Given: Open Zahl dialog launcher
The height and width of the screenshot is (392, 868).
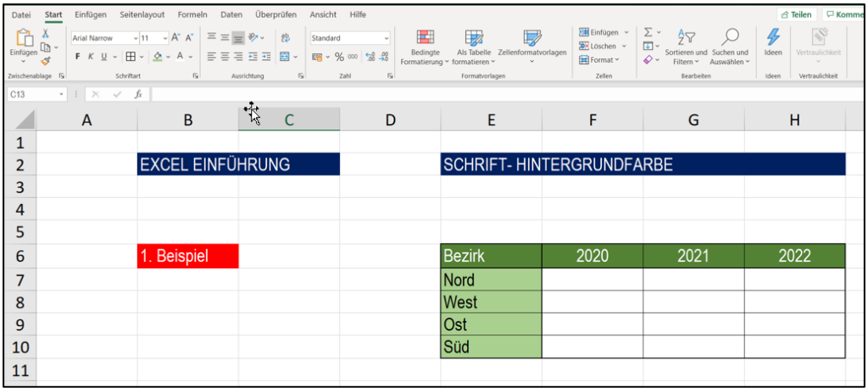Looking at the screenshot, I should (390, 75).
